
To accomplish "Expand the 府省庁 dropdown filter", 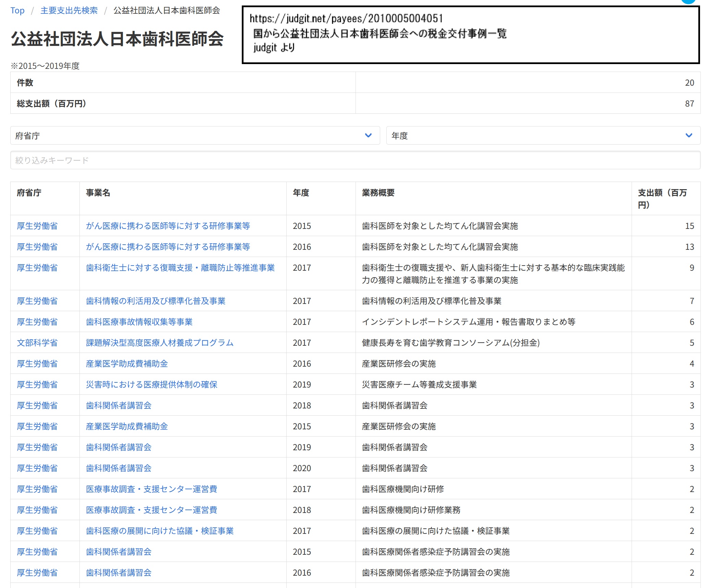I will (195, 136).
